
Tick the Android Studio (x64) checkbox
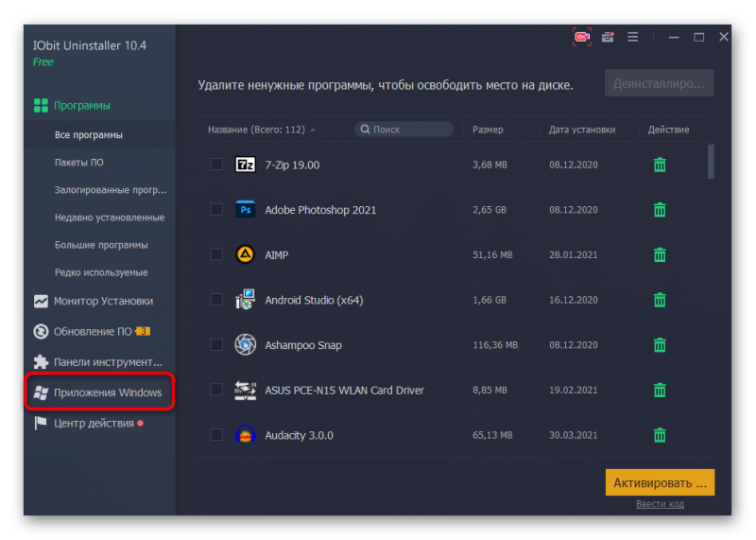click(216, 300)
